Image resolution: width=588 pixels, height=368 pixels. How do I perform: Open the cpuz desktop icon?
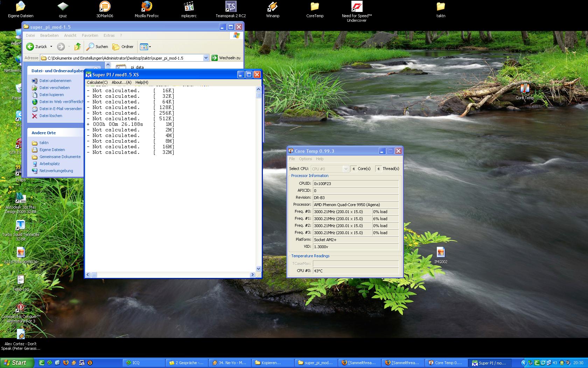pyautogui.click(x=63, y=9)
